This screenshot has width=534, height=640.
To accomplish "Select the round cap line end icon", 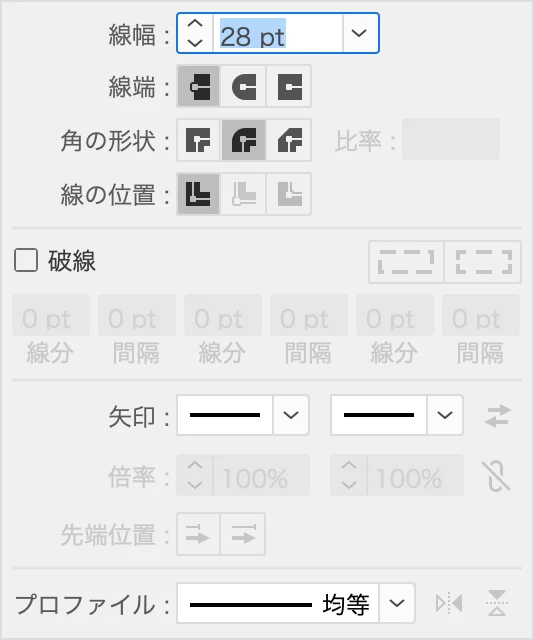I will (244, 87).
